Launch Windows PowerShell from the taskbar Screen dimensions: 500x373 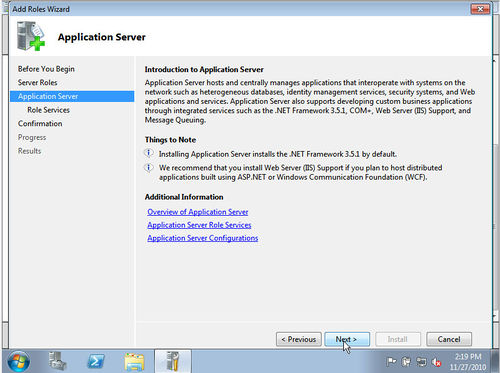coord(96,361)
